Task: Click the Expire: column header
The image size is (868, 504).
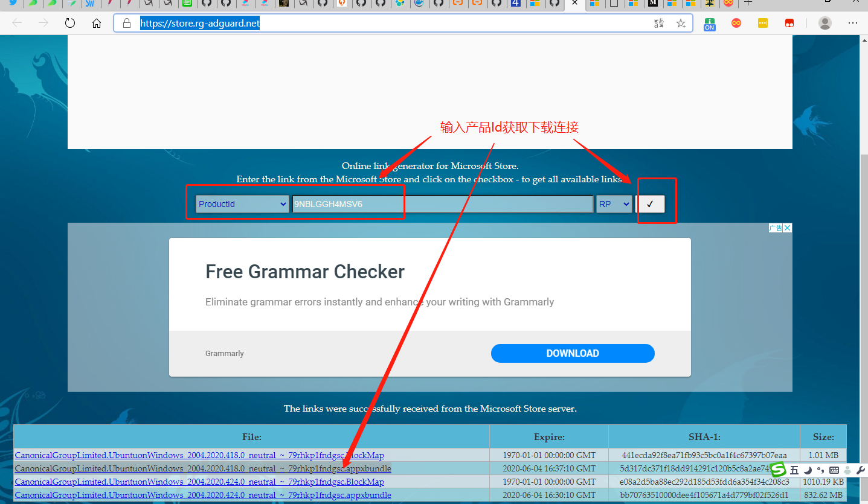Action: click(549, 436)
